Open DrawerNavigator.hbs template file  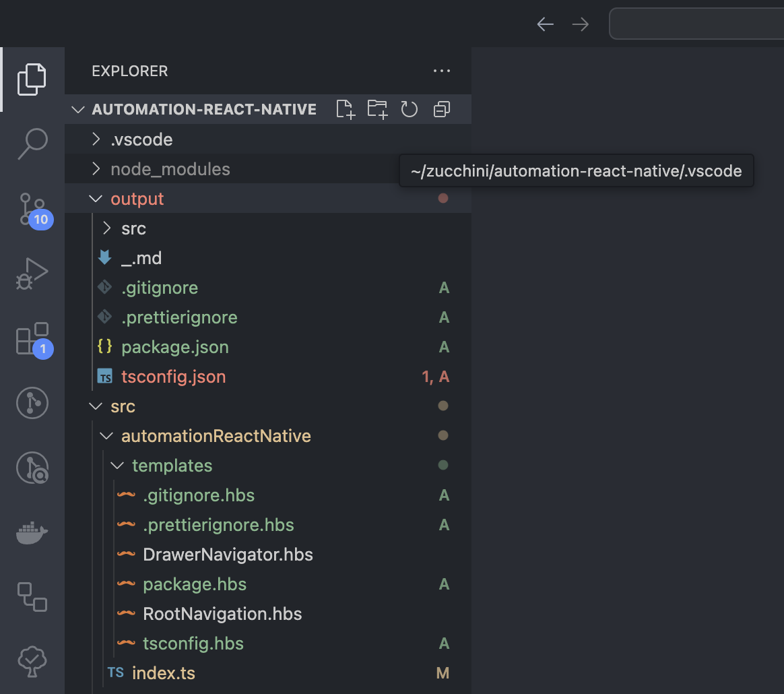[x=228, y=555]
